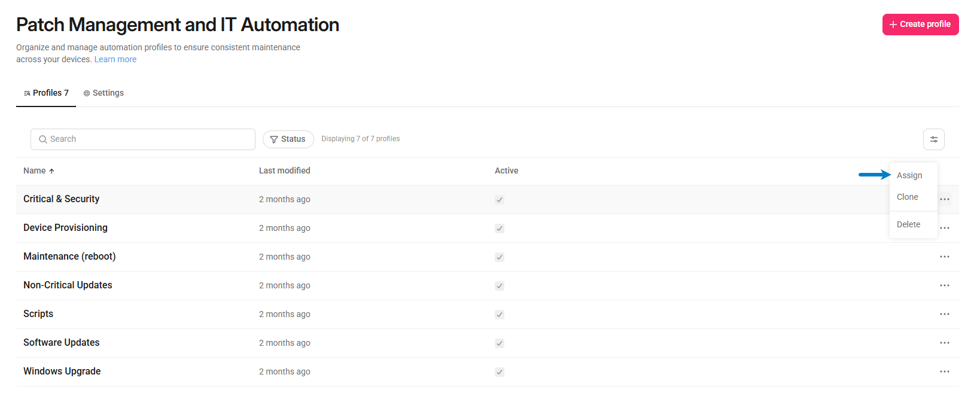Open the Status filter dropdown
This screenshot has height=402, width=980.
(288, 139)
